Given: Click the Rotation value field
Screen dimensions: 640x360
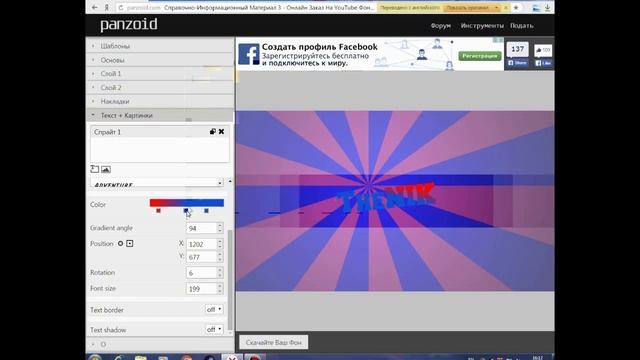Looking at the screenshot, I should pyautogui.click(x=201, y=273).
